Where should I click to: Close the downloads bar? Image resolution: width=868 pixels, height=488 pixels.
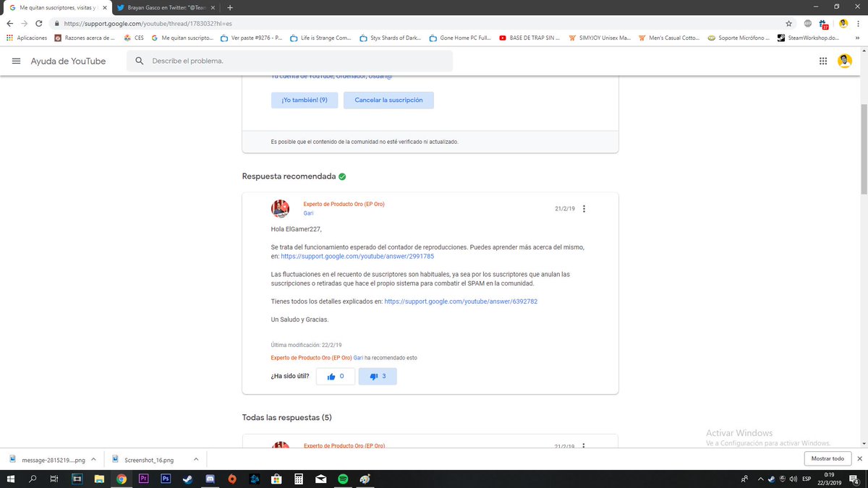859,459
